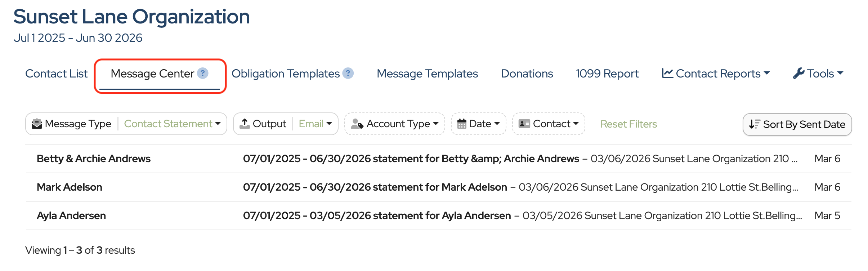Viewport: 868px width, 271px height.
Task: Switch to the Contact List tab
Action: (56, 74)
